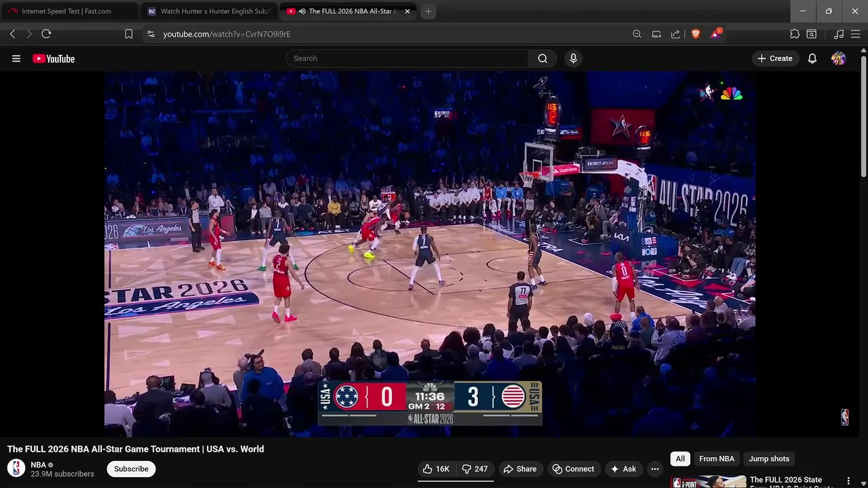
Task: Bookmark this page with bookmark icon
Action: pos(129,34)
